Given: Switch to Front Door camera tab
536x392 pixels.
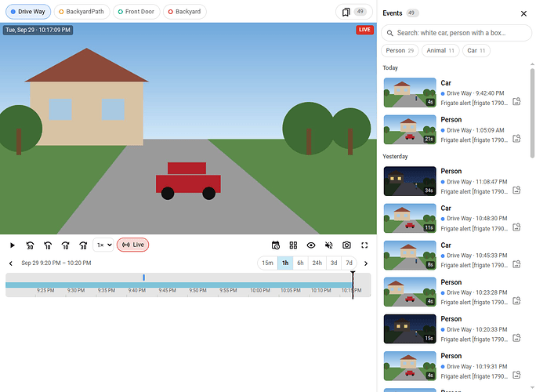Looking at the screenshot, I should tap(136, 12).
